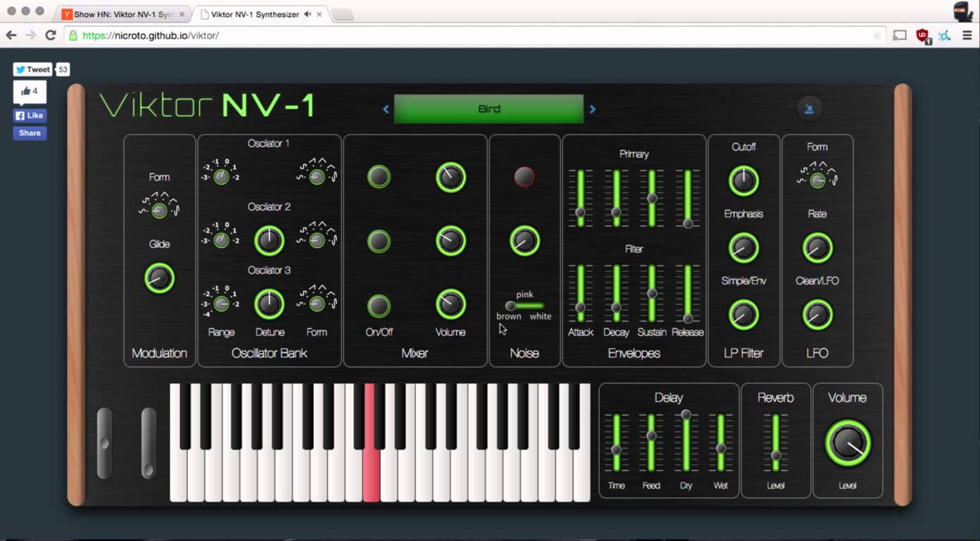Click the LP Filter Emphasis knob
The height and width of the screenshot is (541, 980).
pos(743,248)
